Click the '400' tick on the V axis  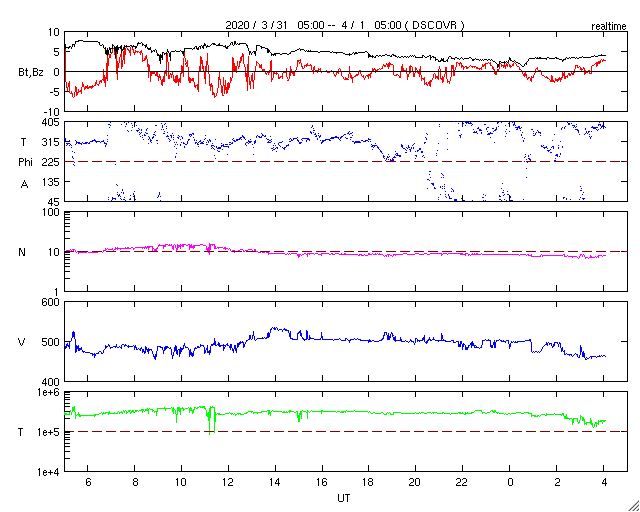[x=52, y=382]
